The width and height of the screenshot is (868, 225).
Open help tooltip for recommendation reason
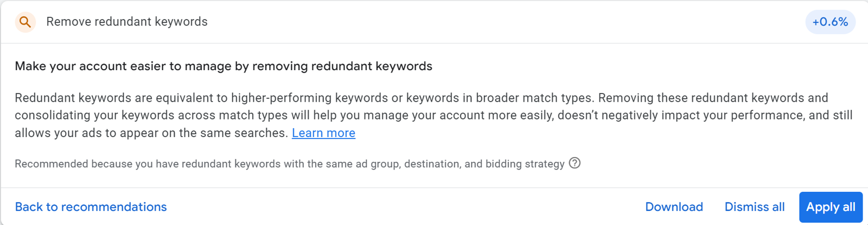pos(575,163)
